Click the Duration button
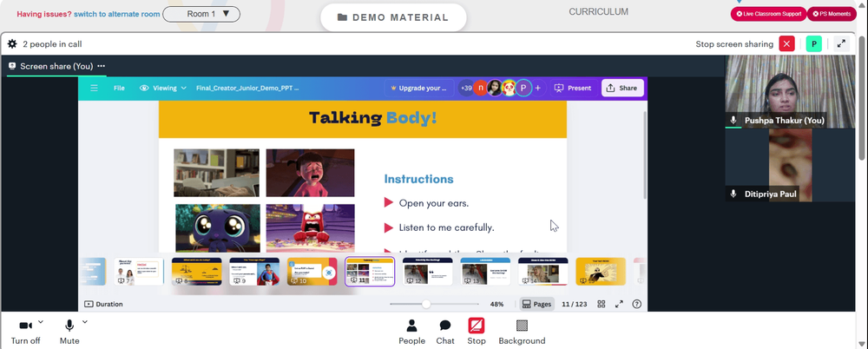 click(x=103, y=304)
